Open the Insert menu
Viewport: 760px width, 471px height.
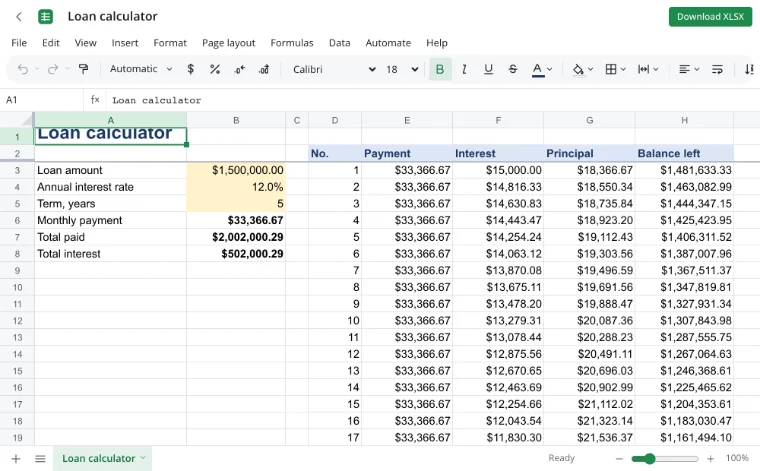tap(125, 43)
